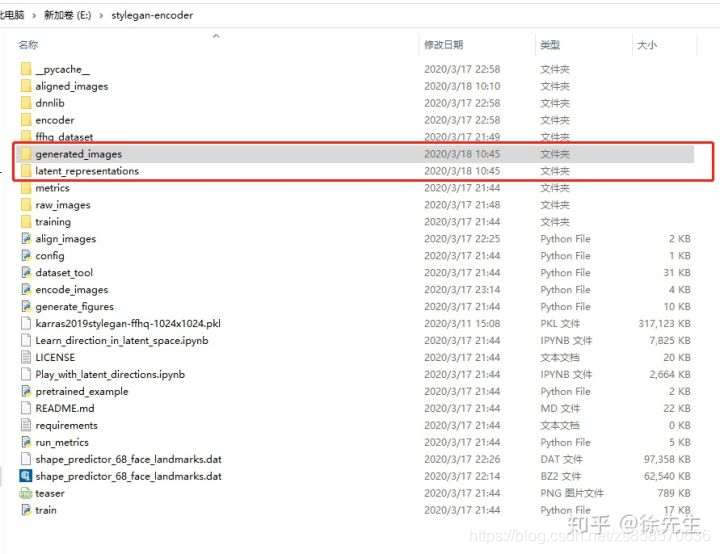Click the Play_with_latent_directions notebook icon

(x=26, y=374)
